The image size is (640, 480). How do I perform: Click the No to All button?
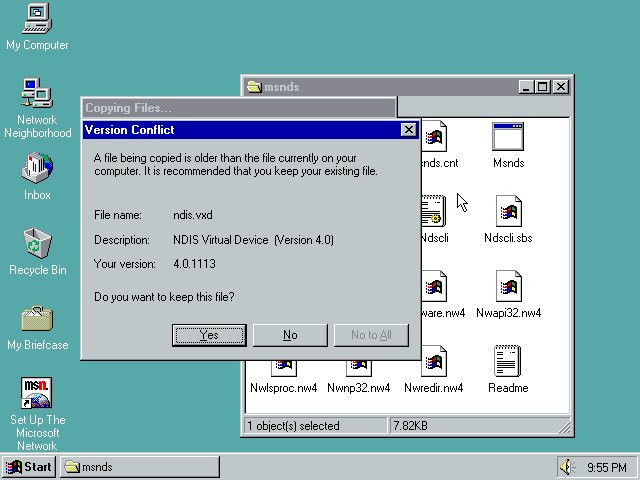[x=371, y=335]
